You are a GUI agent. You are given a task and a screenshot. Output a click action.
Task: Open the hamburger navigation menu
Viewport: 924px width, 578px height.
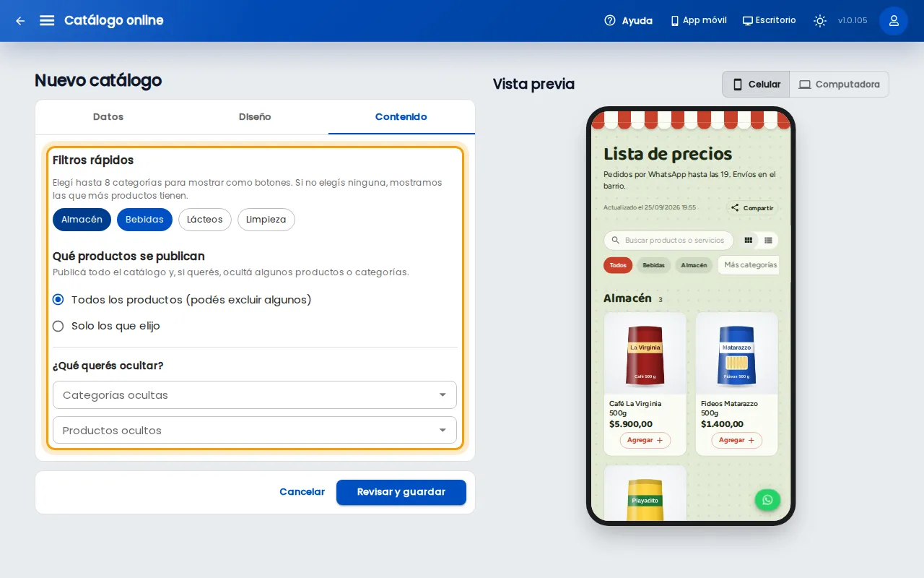click(x=47, y=21)
